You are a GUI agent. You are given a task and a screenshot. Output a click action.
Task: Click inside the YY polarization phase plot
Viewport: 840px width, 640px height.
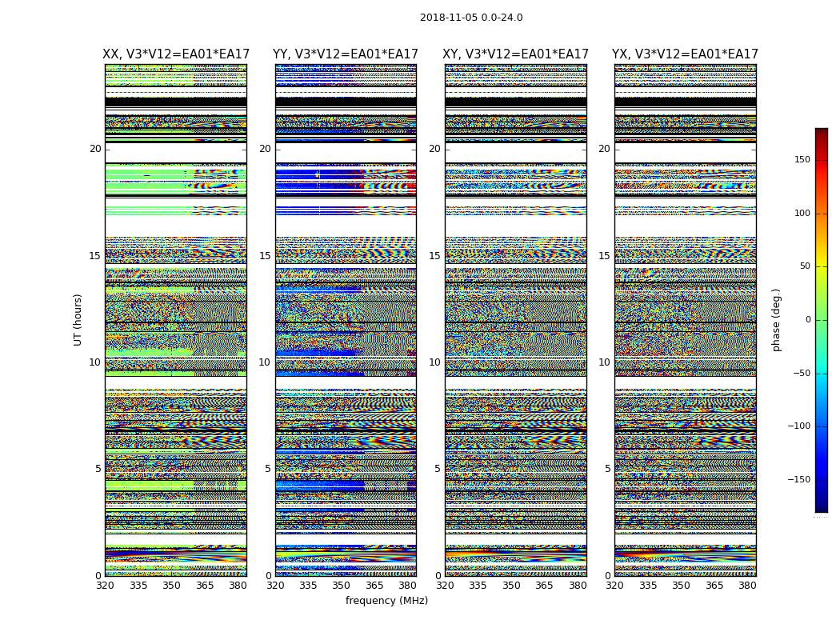[x=346, y=320]
